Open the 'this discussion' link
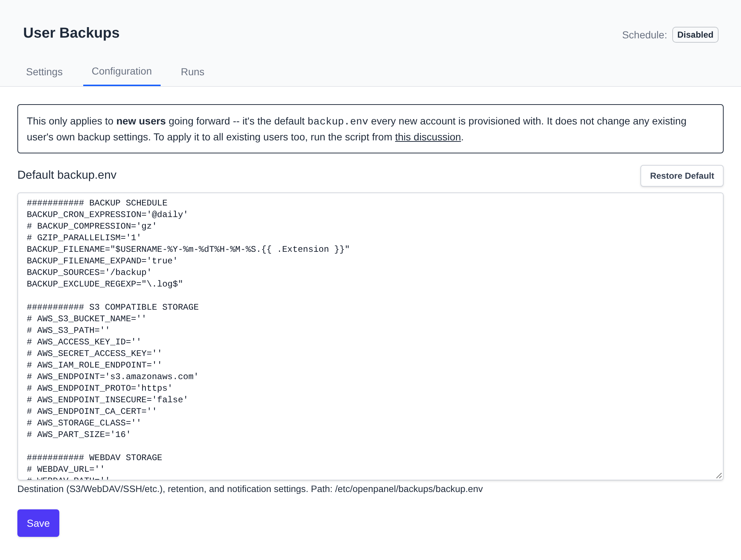This screenshot has height=560, width=741. pyautogui.click(x=428, y=137)
